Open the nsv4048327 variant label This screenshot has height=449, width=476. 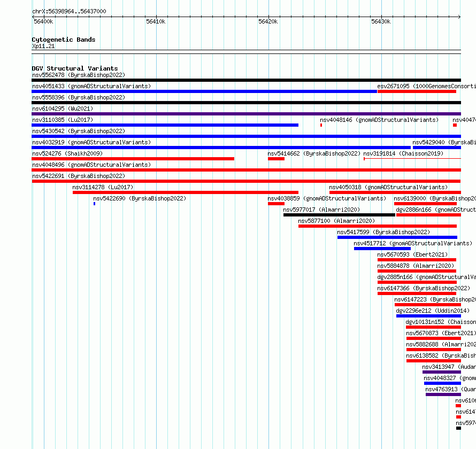pyautogui.click(x=450, y=378)
